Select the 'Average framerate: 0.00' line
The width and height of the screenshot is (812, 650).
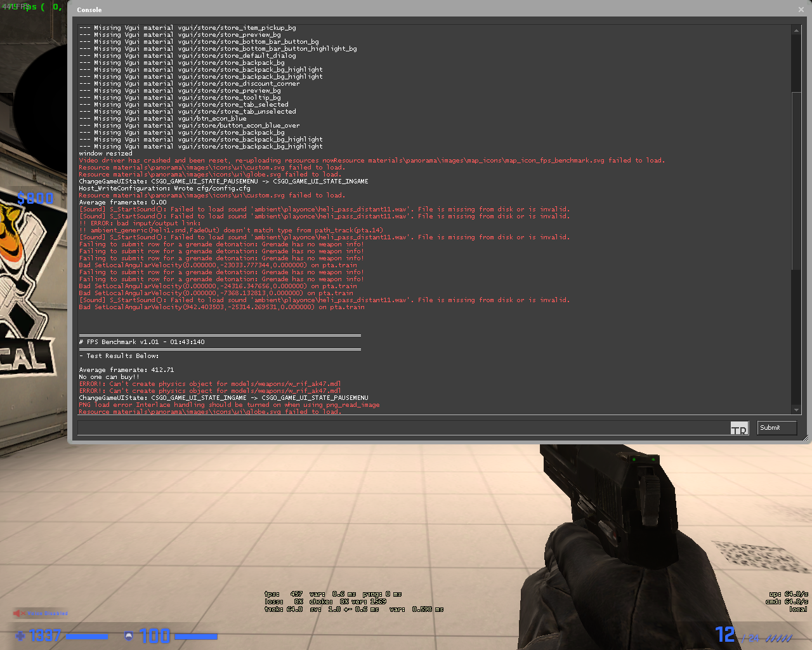[122, 202]
